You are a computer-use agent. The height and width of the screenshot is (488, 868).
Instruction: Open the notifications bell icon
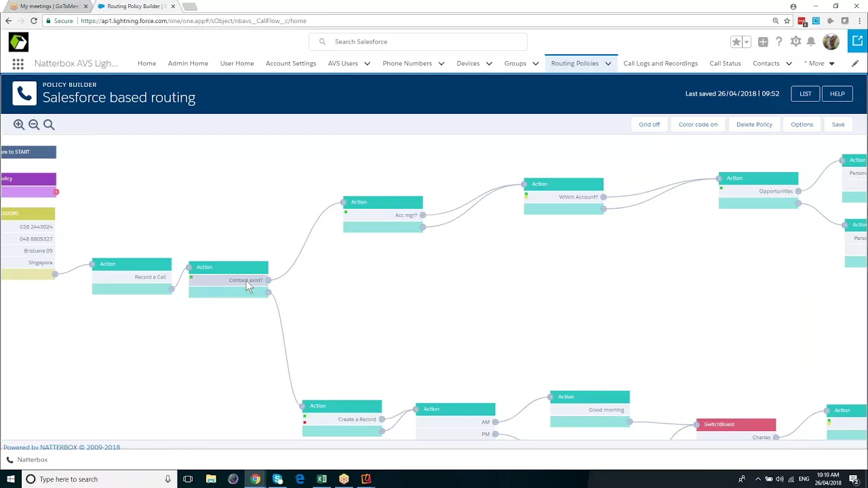(811, 42)
